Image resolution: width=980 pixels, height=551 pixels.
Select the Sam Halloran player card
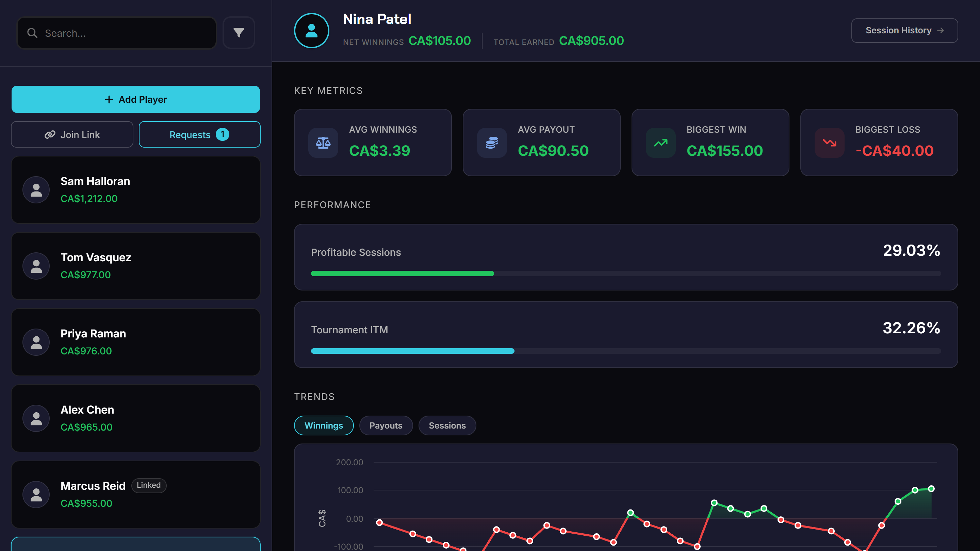pos(136,190)
